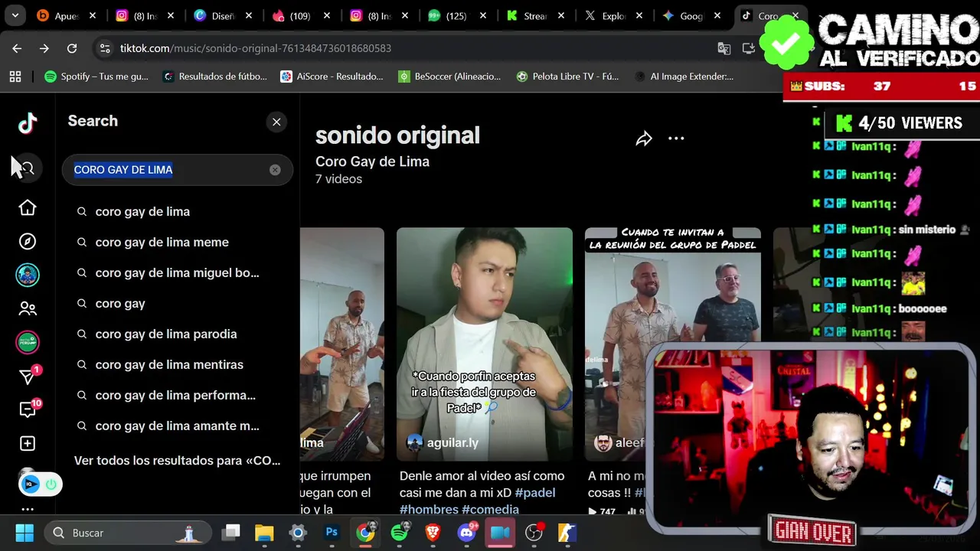Expand the Chrome tab search dropdown

point(15,15)
